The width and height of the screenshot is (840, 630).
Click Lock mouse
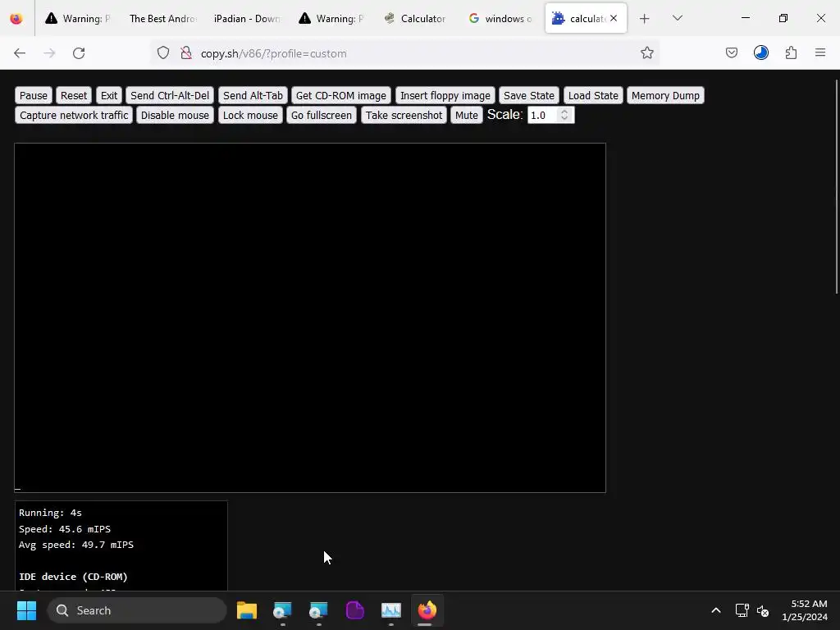tap(250, 115)
